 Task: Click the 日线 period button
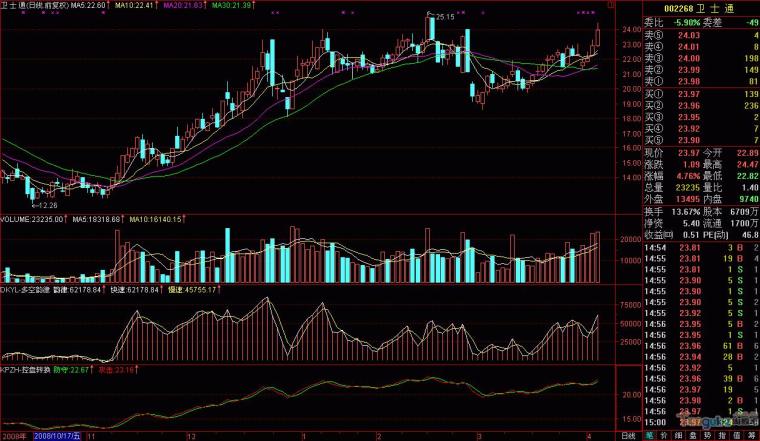pos(628,436)
